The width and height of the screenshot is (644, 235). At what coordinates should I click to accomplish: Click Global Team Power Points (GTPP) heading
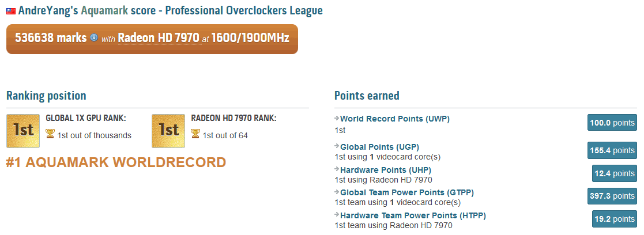tap(407, 192)
